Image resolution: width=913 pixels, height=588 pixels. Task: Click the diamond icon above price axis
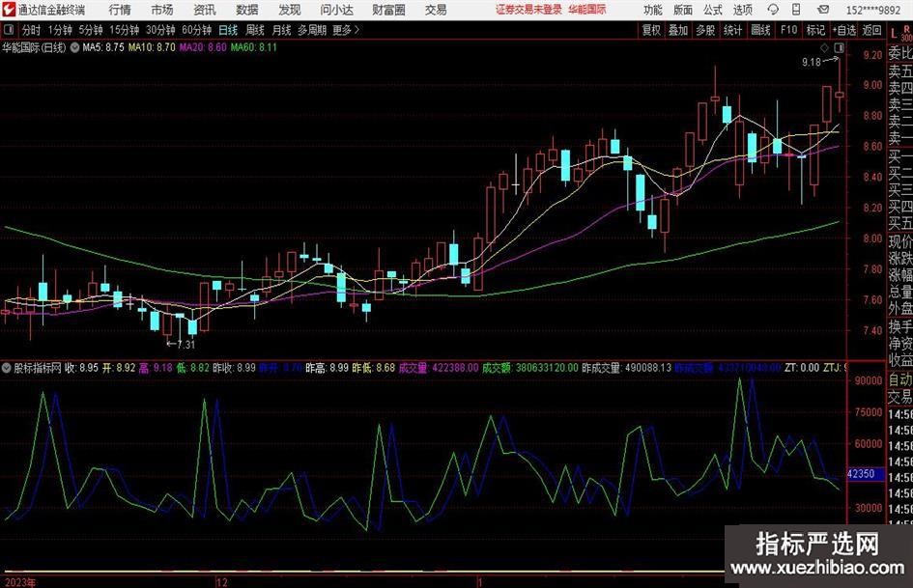pyautogui.click(x=824, y=47)
